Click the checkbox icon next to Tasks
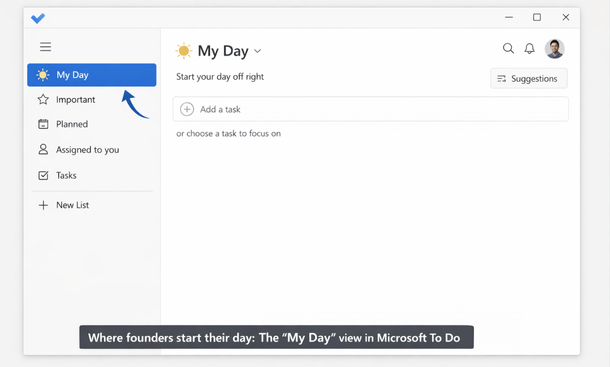This screenshot has width=610, height=367. pyautogui.click(x=43, y=176)
